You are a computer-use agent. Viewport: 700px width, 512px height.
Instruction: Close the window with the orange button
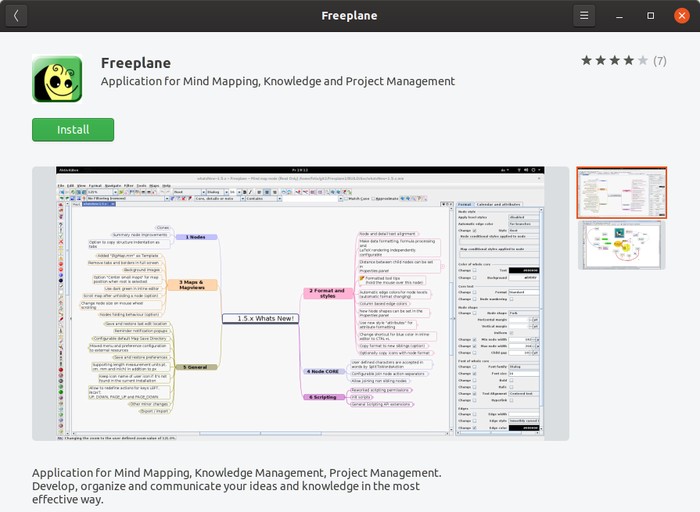pos(682,16)
